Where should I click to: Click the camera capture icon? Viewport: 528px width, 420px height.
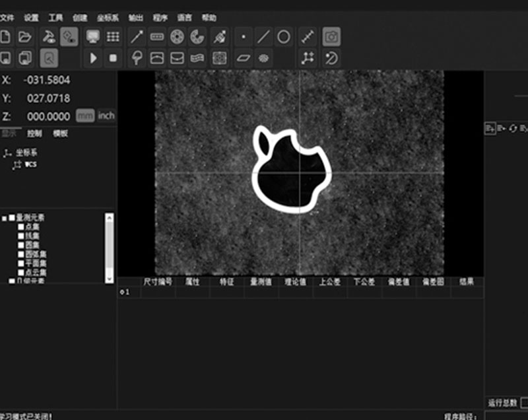(331, 37)
